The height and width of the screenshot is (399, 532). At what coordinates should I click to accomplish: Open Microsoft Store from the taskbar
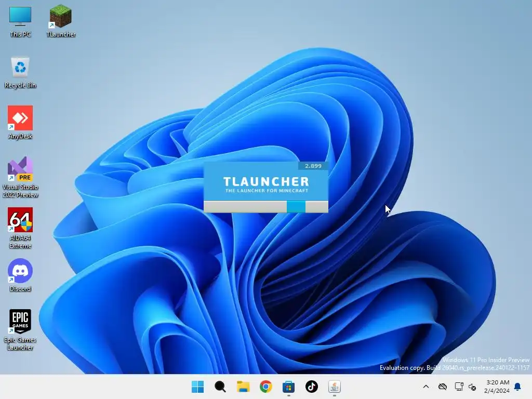point(288,387)
